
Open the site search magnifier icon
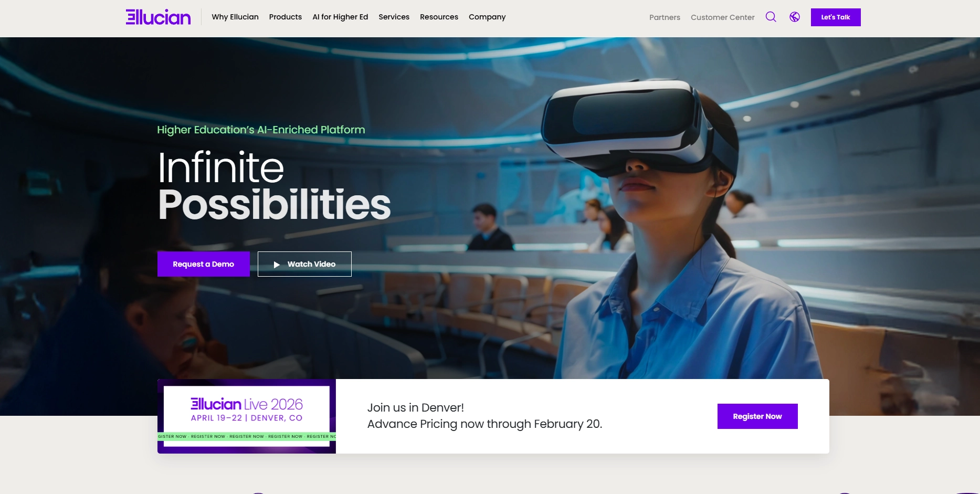coord(771,17)
